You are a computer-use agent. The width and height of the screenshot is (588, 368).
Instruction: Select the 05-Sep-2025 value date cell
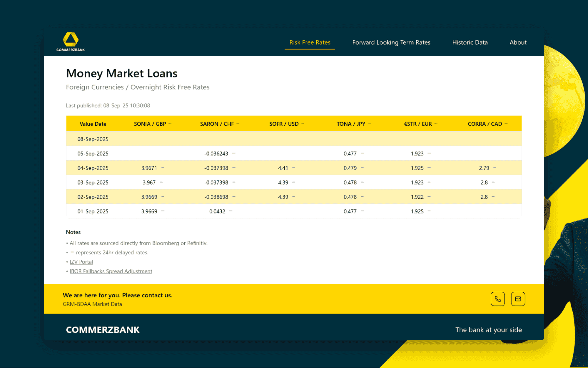tap(93, 154)
